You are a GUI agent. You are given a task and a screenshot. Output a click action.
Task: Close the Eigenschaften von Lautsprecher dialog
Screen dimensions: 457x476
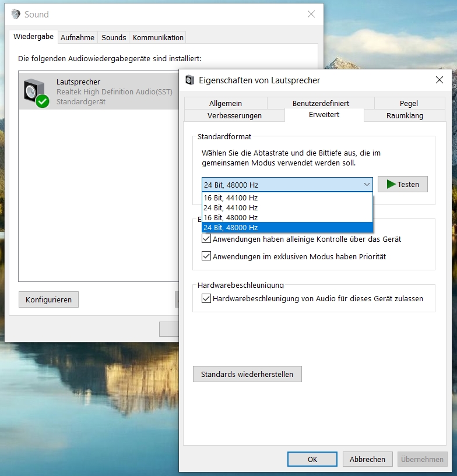coord(439,80)
